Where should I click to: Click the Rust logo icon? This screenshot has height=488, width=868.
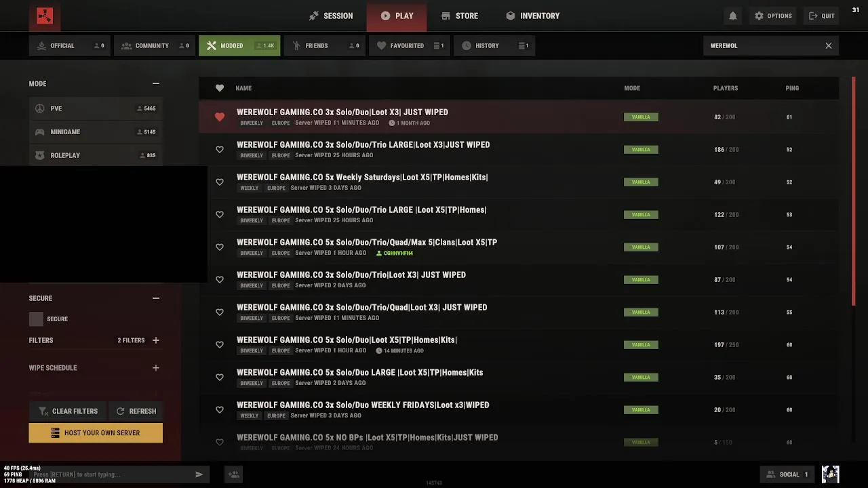tap(45, 16)
